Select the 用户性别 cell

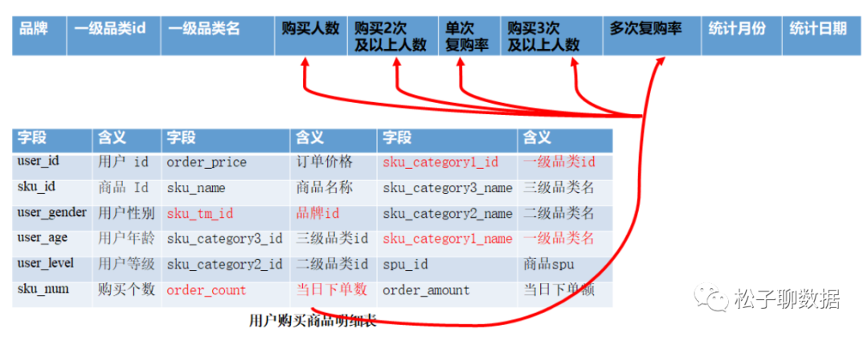click(127, 218)
